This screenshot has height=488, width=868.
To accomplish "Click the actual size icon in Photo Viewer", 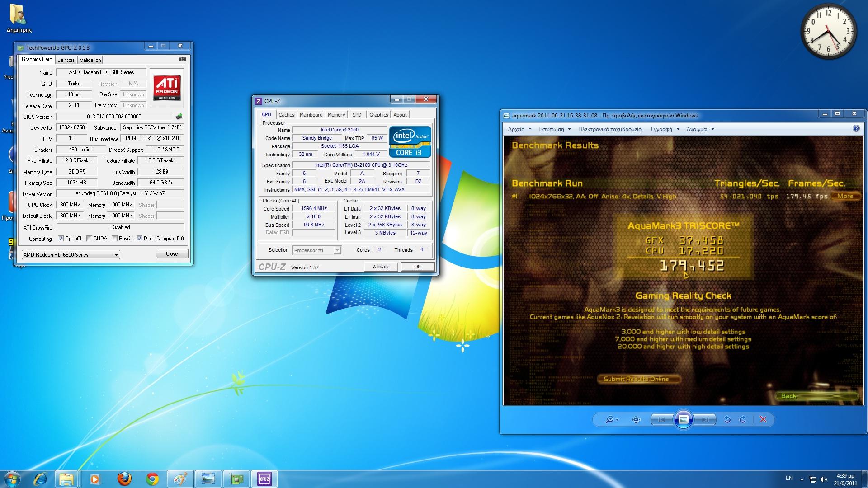I will [x=637, y=419].
